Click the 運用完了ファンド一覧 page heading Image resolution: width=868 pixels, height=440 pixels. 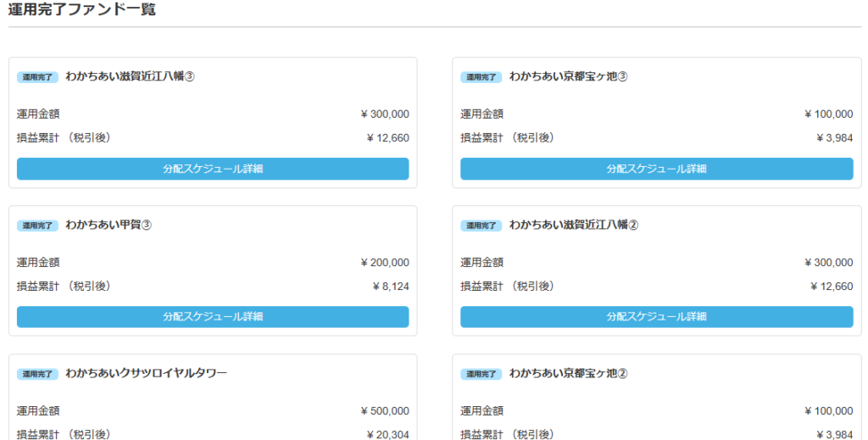click(82, 10)
